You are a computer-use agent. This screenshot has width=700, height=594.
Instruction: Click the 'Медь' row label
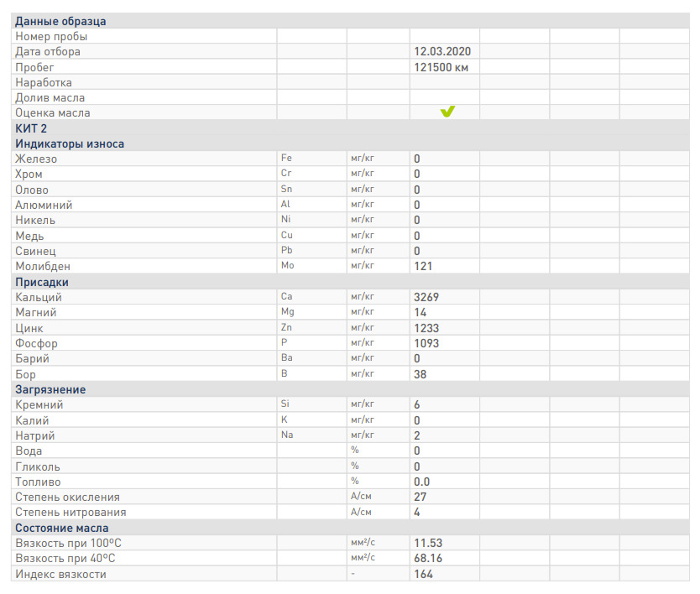29,236
